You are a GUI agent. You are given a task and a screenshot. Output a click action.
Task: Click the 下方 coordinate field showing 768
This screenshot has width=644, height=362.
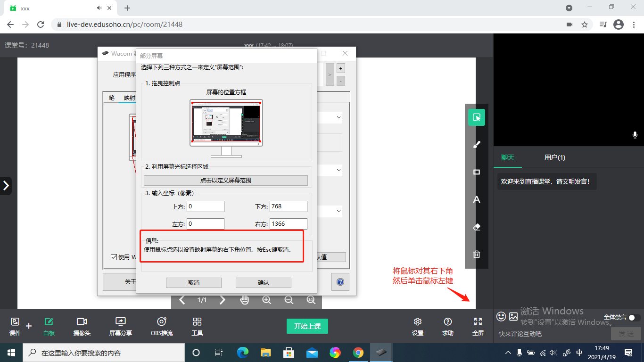tap(289, 206)
